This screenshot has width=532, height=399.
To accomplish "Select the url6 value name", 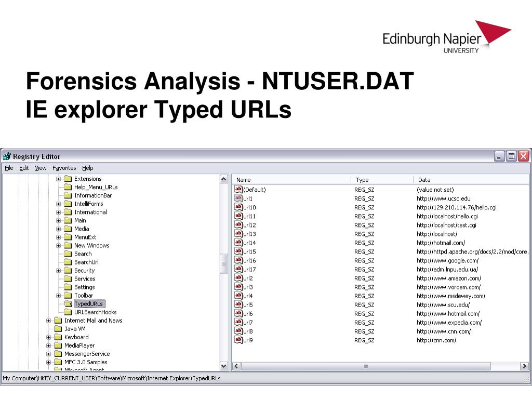I will (x=248, y=313).
